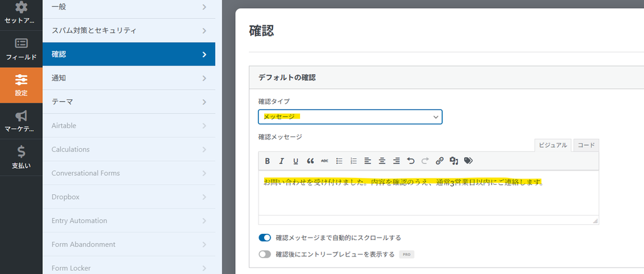
Task: Click the 確認タイプ label
Action: [274, 101]
